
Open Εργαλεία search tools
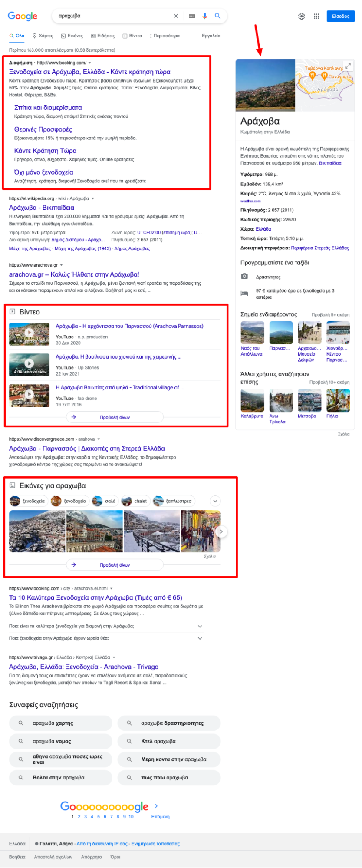211,36
